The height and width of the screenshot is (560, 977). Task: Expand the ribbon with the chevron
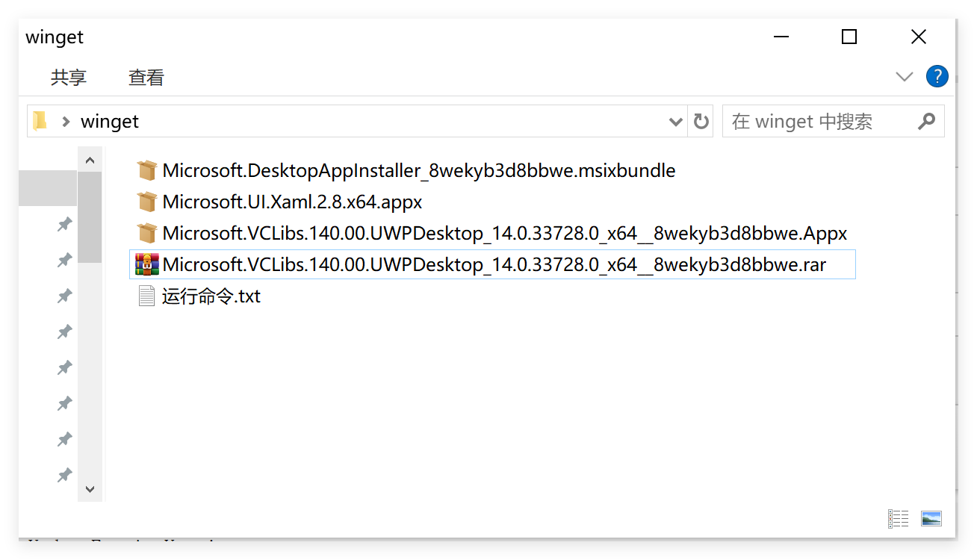point(905,76)
